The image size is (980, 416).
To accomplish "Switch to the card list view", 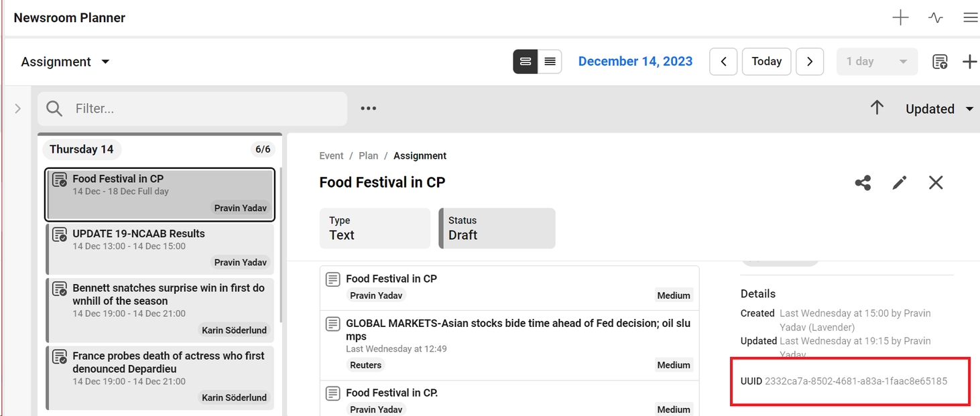I will pos(526,62).
